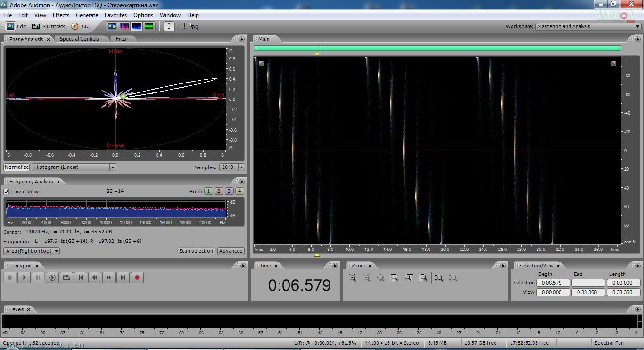Uncheck the Linear View checkbox

[6, 192]
